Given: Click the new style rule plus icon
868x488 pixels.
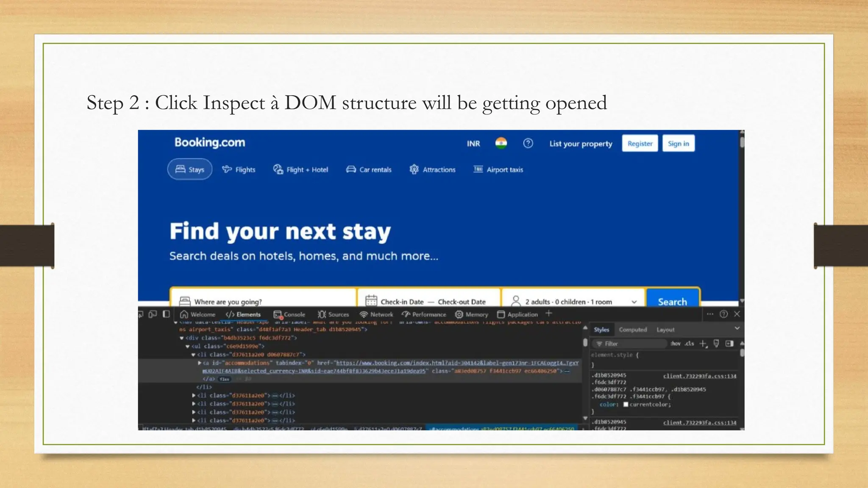Looking at the screenshot, I should [x=703, y=344].
